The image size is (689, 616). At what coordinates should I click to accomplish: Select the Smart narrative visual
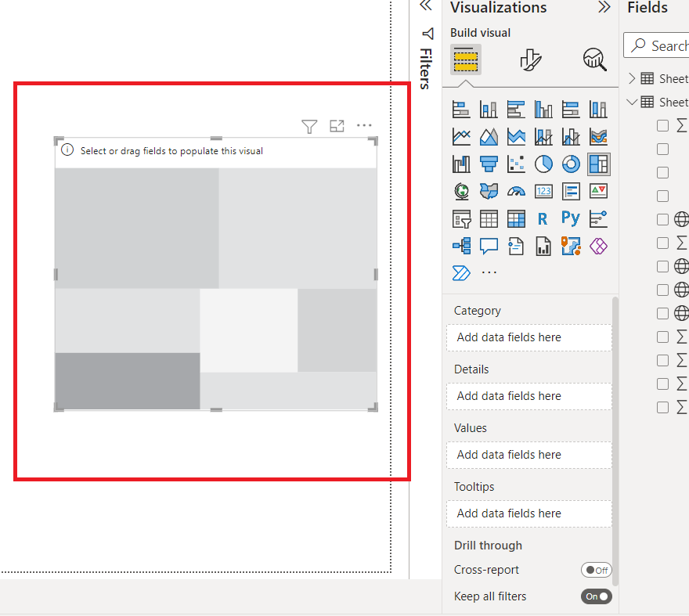click(516, 246)
